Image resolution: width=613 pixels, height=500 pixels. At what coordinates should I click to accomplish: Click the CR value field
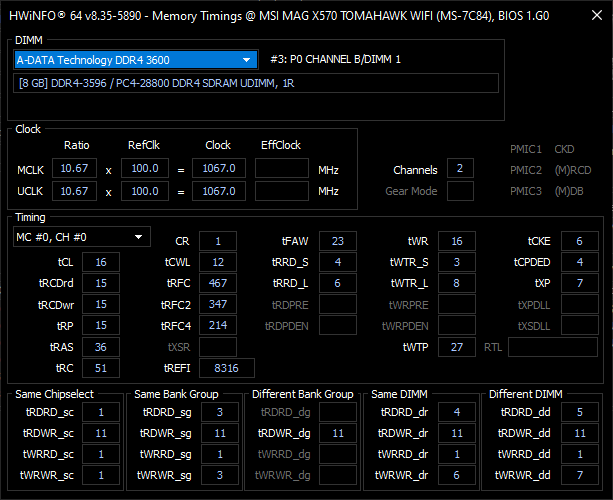[218, 241]
